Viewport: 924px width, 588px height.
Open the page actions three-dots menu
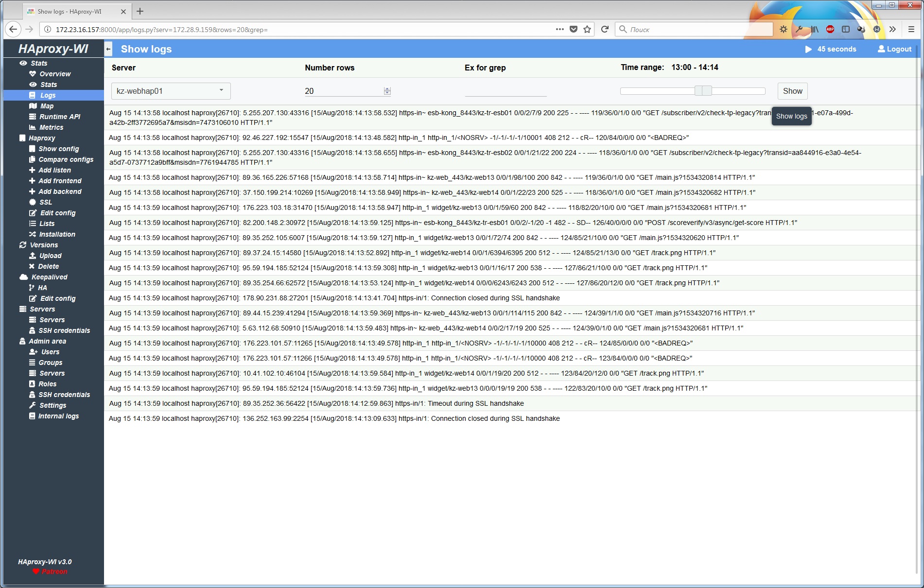point(560,29)
